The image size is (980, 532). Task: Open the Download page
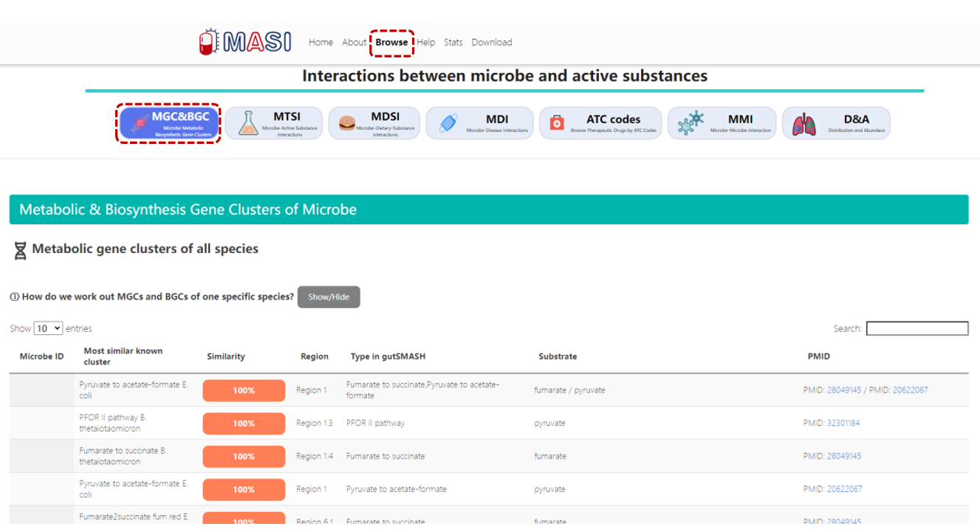pos(492,42)
